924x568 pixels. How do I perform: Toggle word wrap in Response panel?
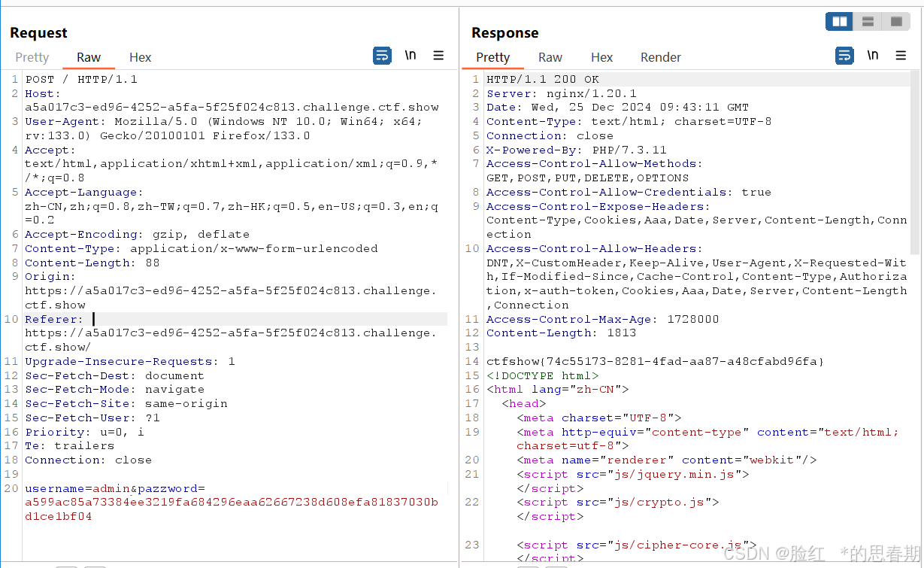tap(845, 56)
